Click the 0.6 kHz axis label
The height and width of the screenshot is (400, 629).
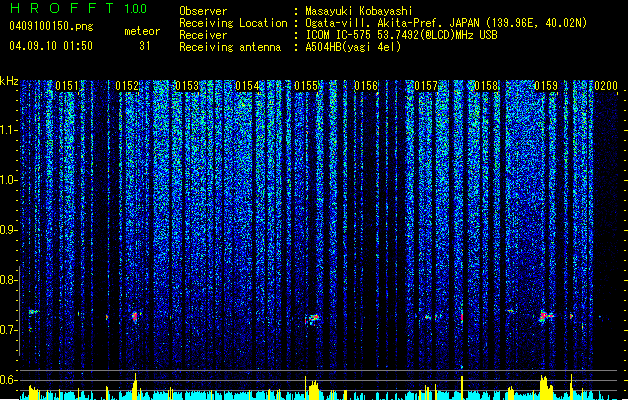[8, 380]
